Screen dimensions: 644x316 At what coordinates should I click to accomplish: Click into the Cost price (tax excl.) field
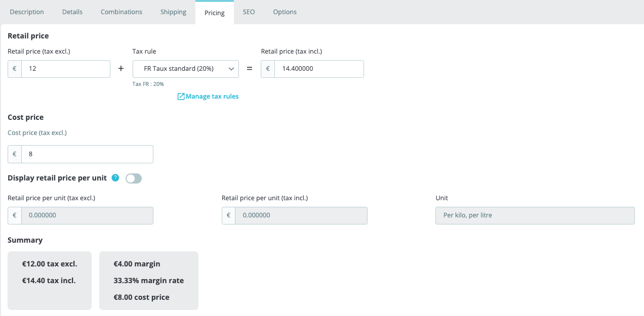[87, 154]
